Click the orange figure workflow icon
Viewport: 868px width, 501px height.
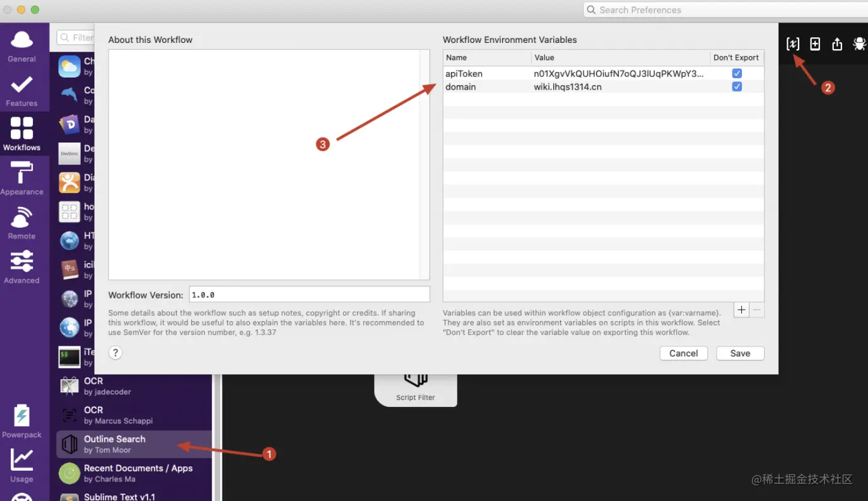tap(69, 182)
